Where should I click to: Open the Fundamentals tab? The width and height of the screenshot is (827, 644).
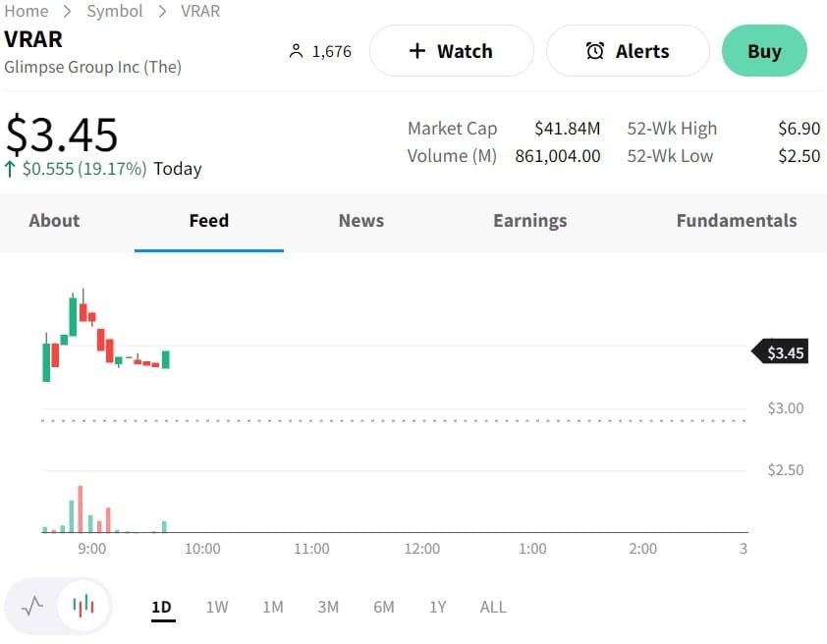pyautogui.click(x=737, y=221)
